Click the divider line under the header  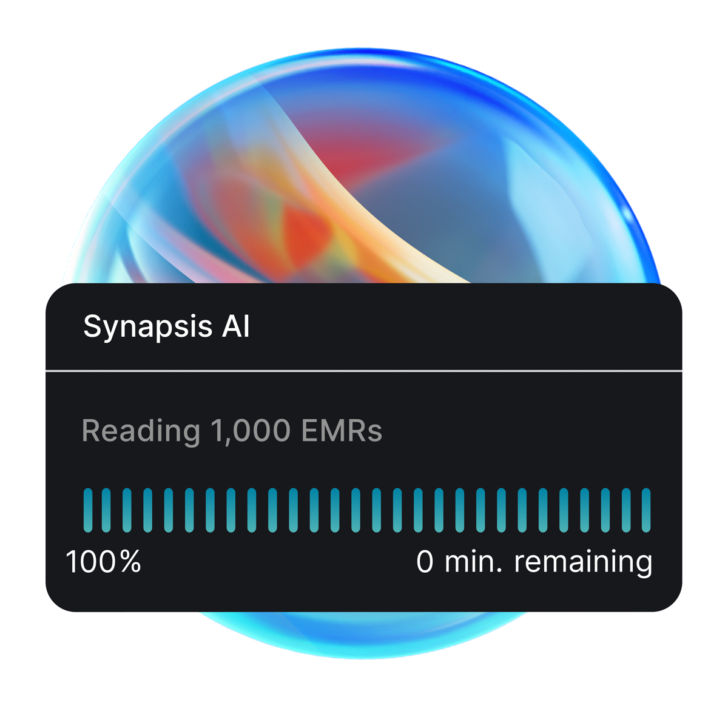pos(364,370)
